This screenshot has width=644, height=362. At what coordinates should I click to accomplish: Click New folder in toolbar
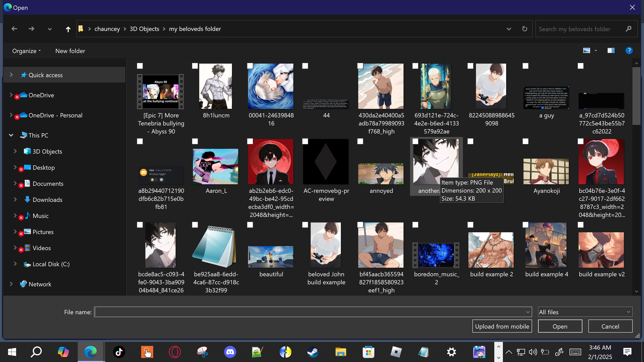(x=70, y=51)
